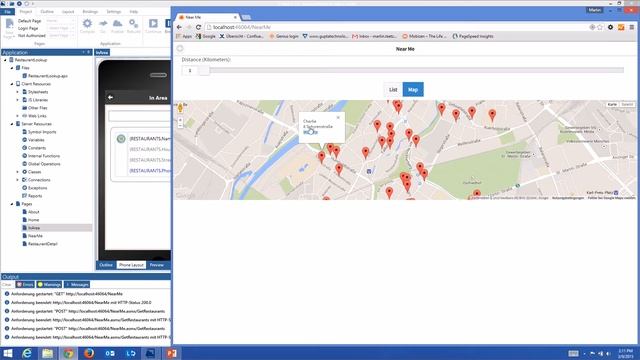Viewport: 640px width, 360px height.
Task: Reload the page in the browser
Action: click(198, 27)
